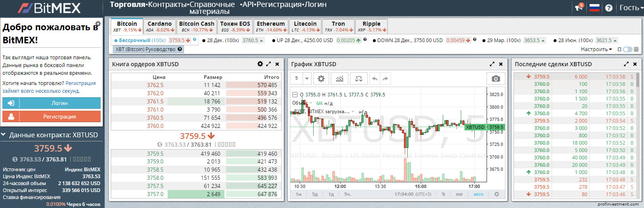The width and height of the screenshot is (644, 208).
Task: Click chart redo arrow
Action: [385, 78]
